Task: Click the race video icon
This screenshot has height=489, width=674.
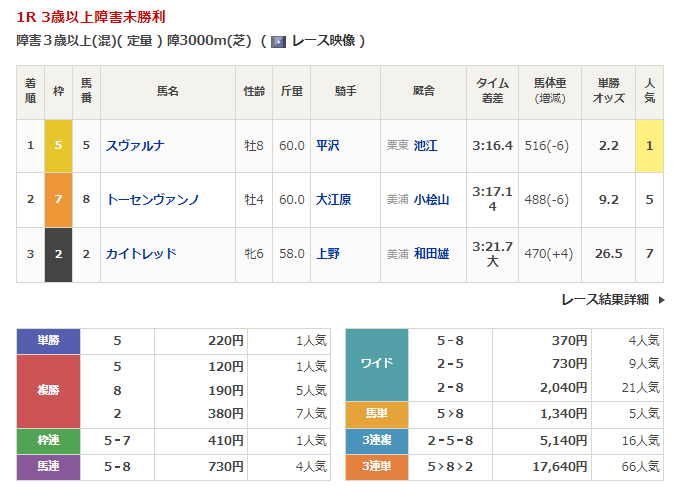Action: pyautogui.click(x=278, y=41)
